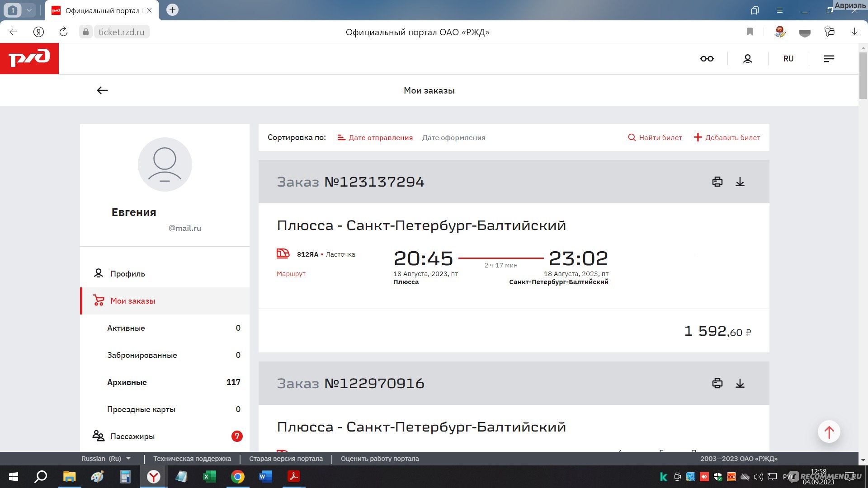Sort by Дате оформления

pyautogui.click(x=454, y=138)
